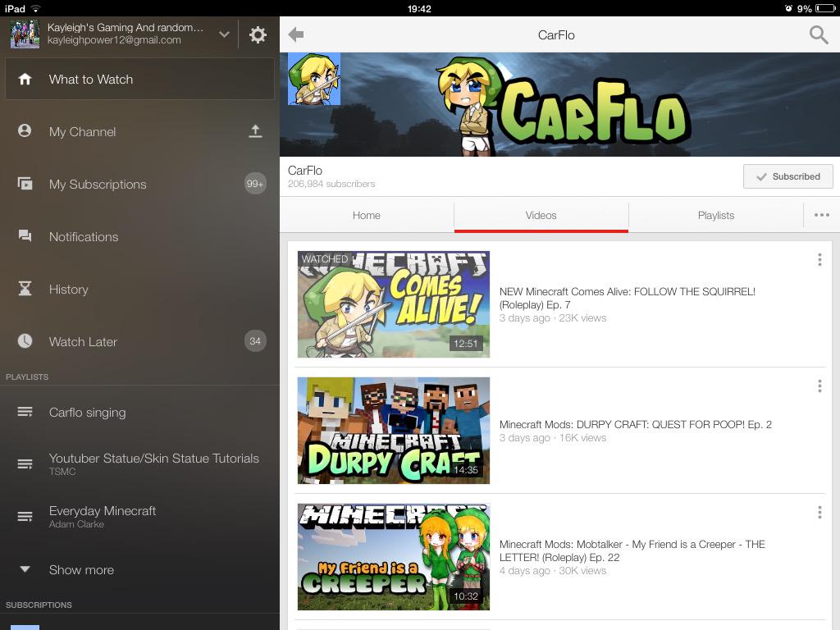The image size is (840, 630).
Task: Open options for Mobtalker video
Action: coord(819,513)
